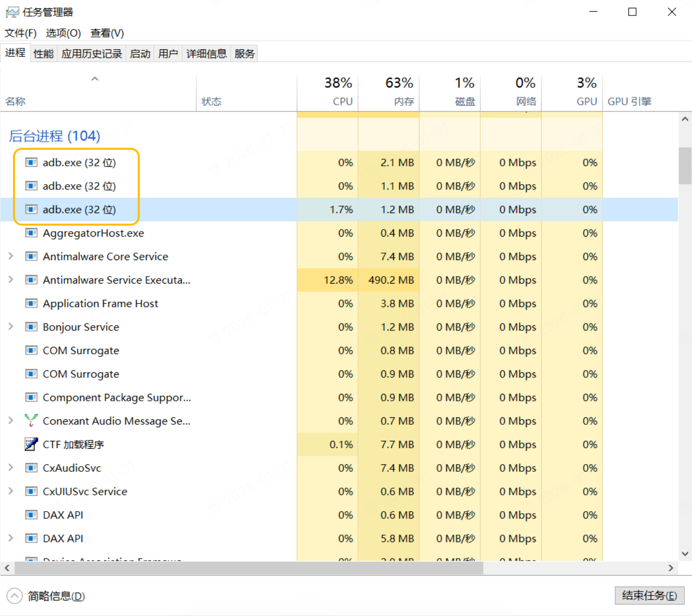The width and height of the screenshot is (692, 616).
Task: Expand the Bonjour Service process tree
Action: 10,326
